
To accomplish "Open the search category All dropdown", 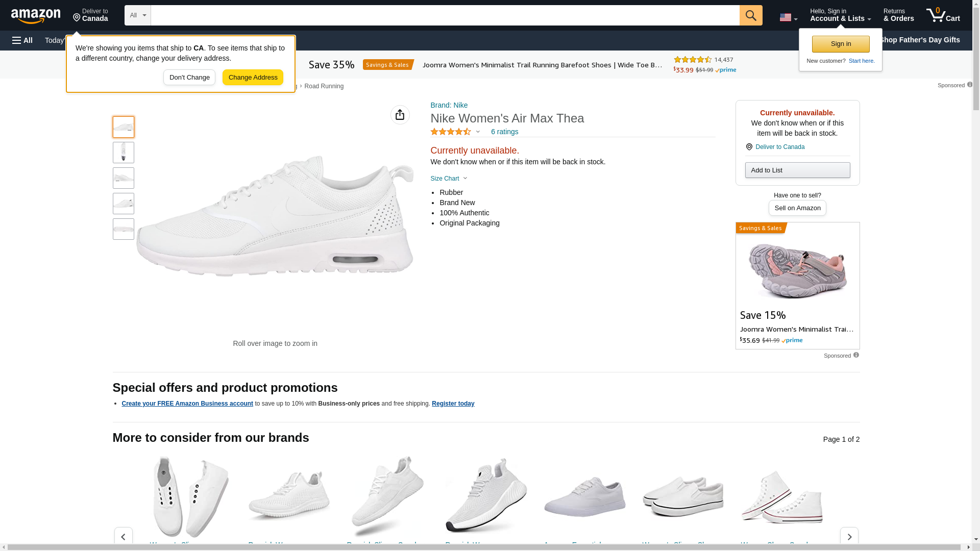I will 138,15.
